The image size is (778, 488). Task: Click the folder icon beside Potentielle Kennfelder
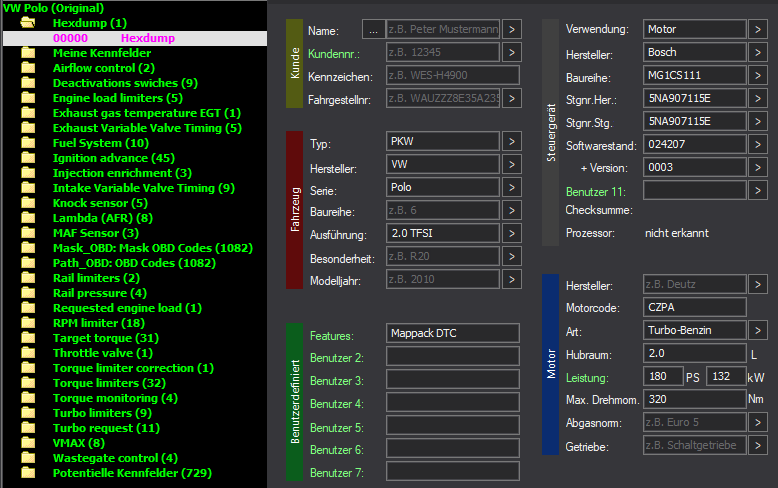[28, 473]
